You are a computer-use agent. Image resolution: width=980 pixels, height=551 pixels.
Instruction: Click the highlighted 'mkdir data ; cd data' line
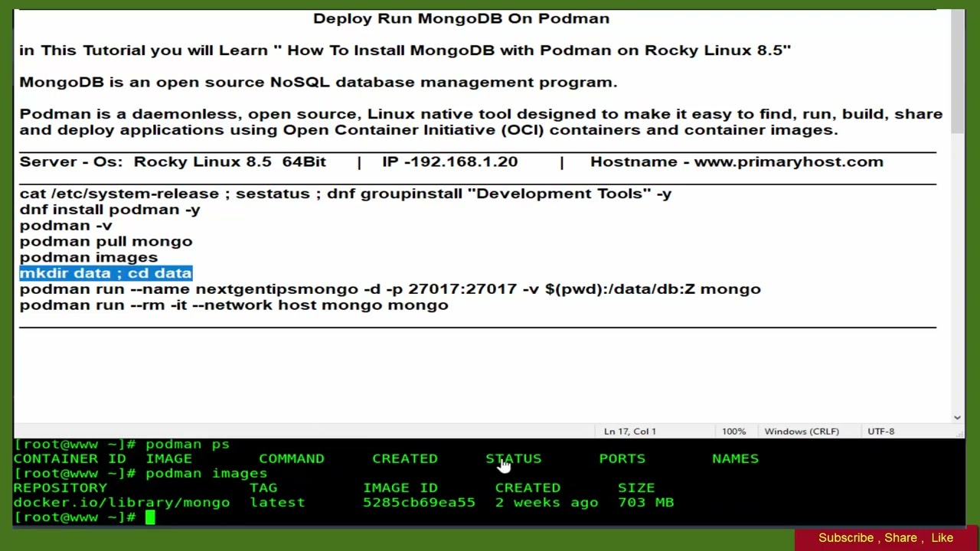point(106,273)
